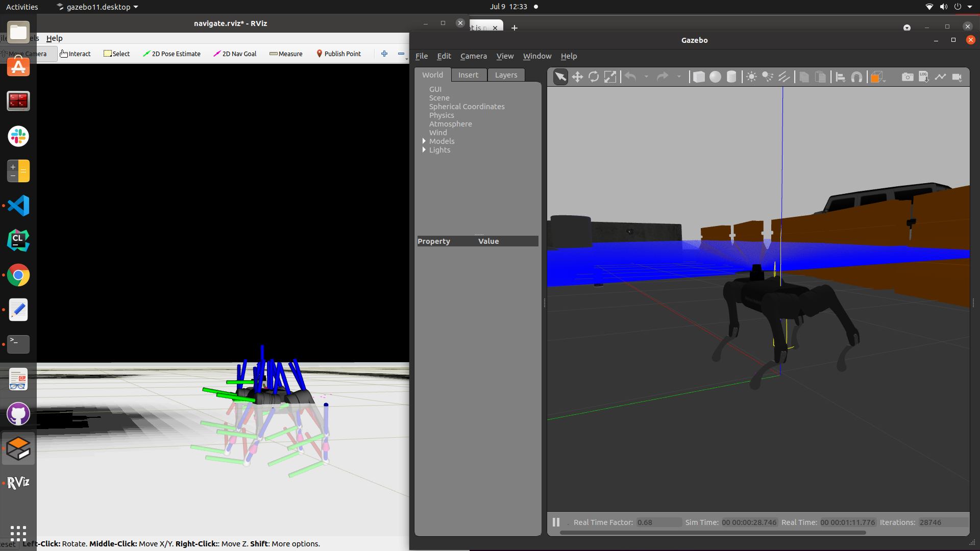Open Visual Studio Code from dock
The image size is (980, 551).
pos(18,206)
